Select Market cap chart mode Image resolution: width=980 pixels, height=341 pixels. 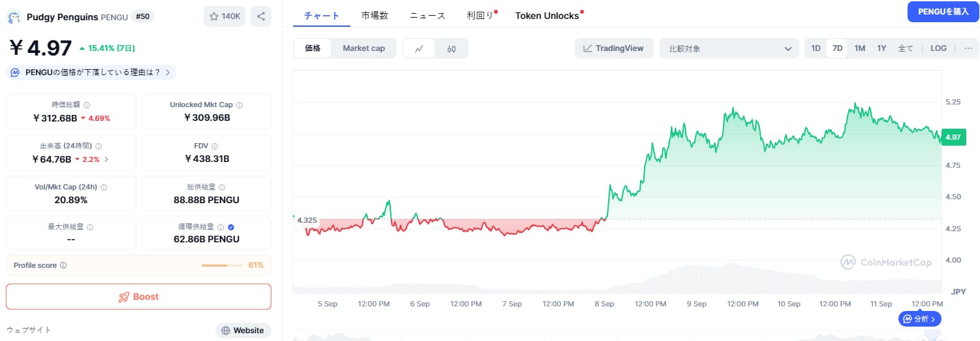tap(364, 48)
